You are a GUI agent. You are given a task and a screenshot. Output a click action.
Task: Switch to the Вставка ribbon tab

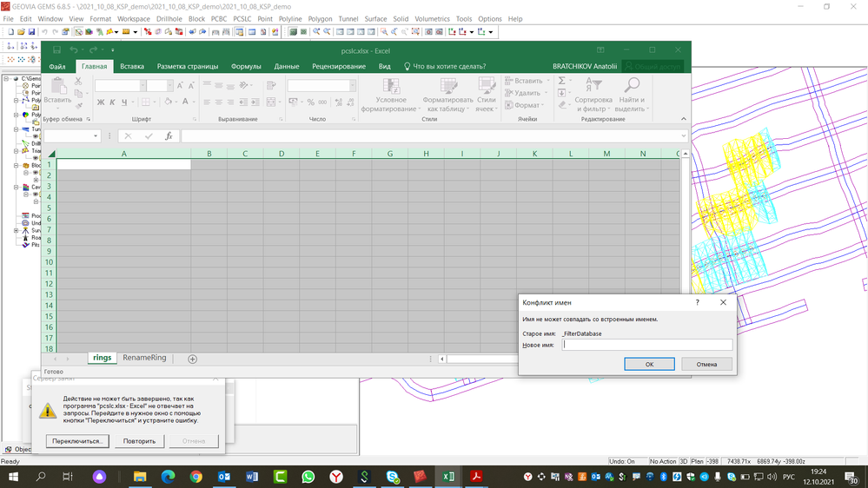point(132,66)
